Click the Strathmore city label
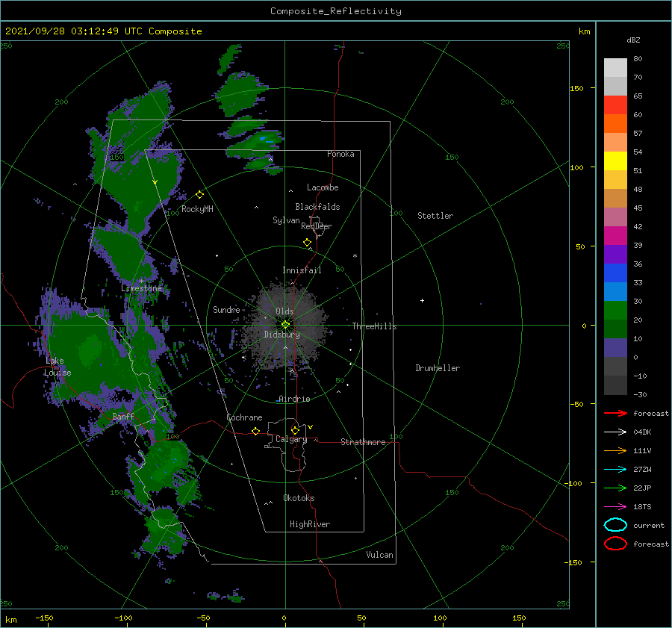Viewport: 672px width, 628px height. (x=363, y=442)
